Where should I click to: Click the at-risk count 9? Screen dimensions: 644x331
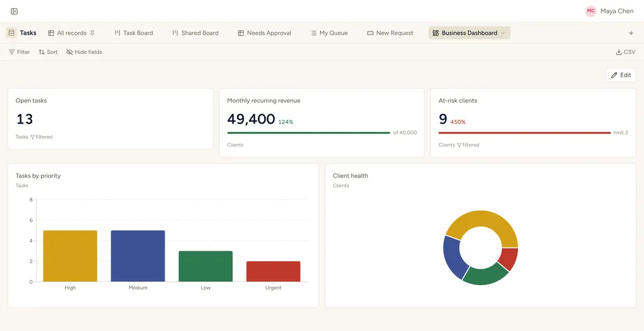[x=443, y=119]
